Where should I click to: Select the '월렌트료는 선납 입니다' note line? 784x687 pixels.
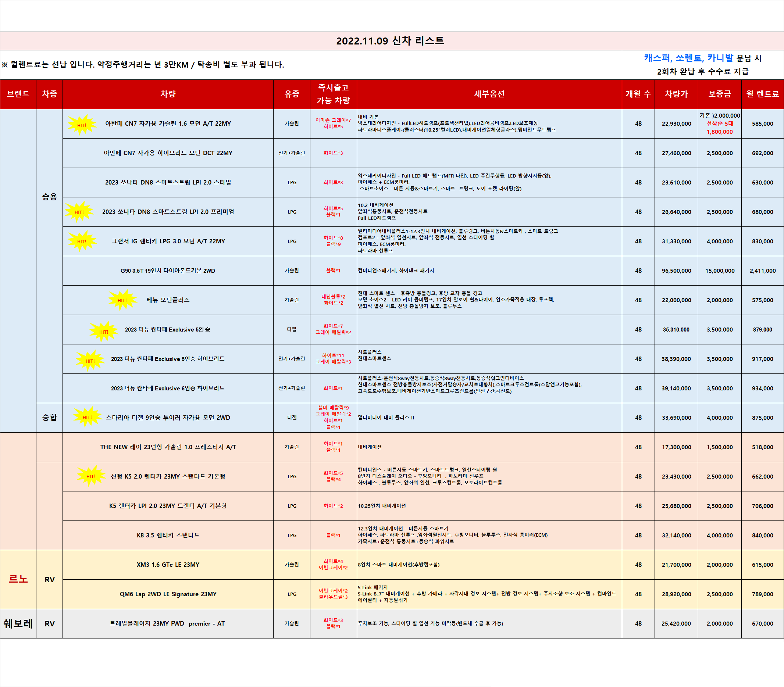coord(143,64)
